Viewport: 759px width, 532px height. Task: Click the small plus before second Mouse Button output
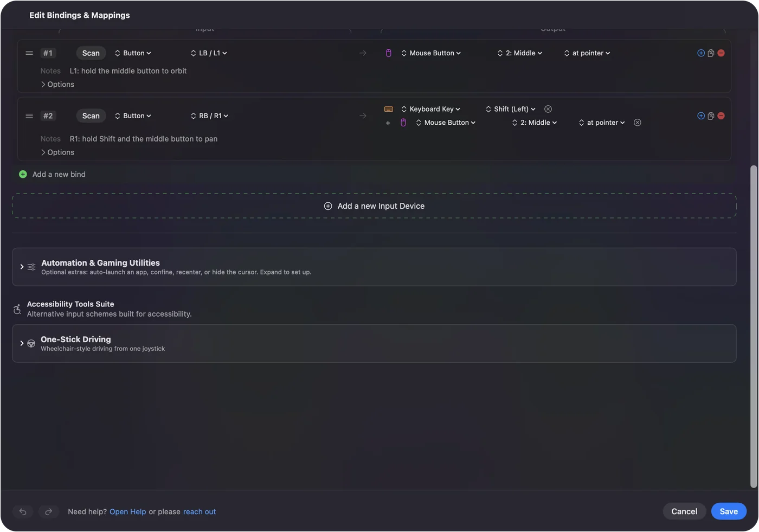pos(388,123)
